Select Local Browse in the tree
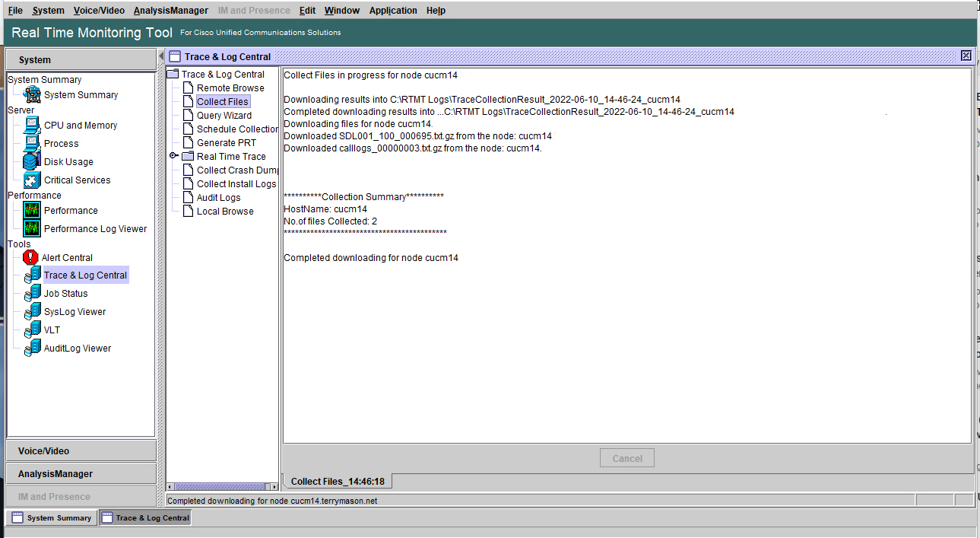The image size is (980, 538). coord(225,212)
